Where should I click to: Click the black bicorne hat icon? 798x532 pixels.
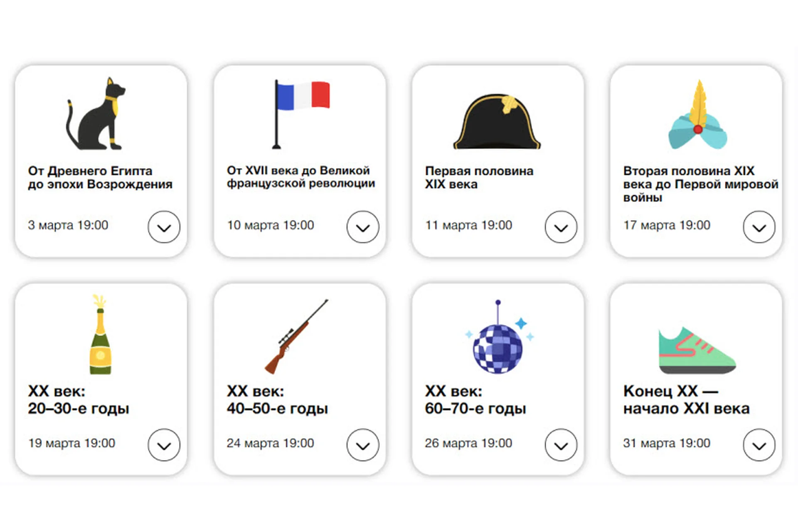(x=497, y=122)
